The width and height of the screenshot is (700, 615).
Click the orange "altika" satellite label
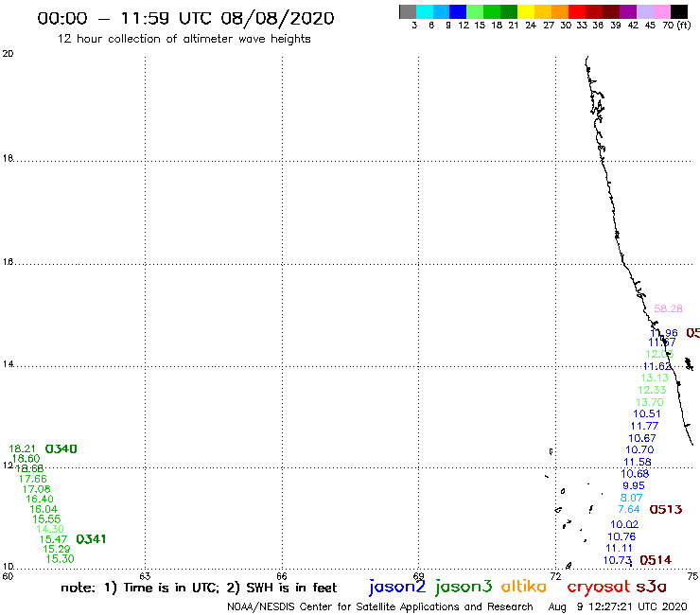523,587
